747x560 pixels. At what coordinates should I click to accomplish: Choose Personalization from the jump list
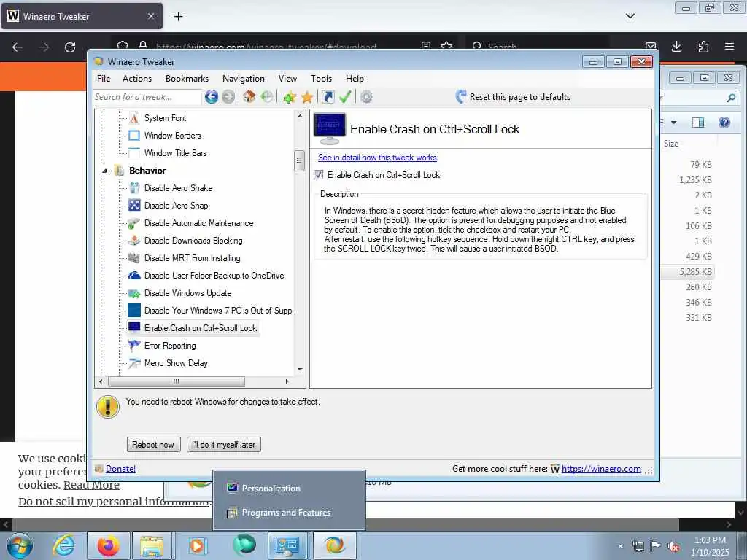(x=289, y=489)
